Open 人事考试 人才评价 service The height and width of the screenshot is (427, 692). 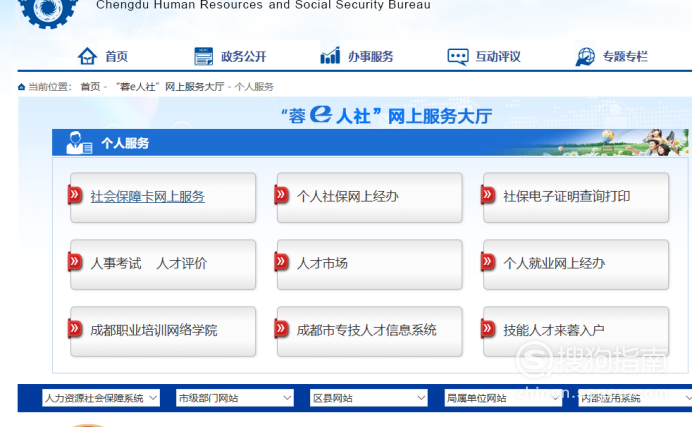coord(163,265)
